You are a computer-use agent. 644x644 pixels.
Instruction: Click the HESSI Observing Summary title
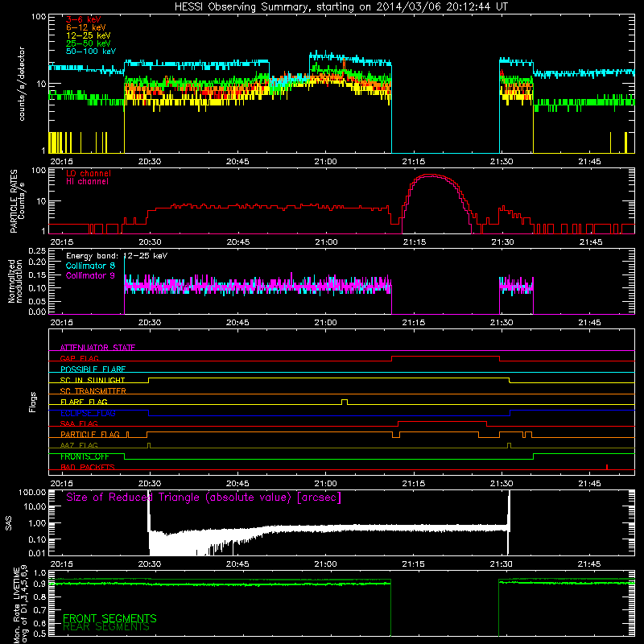tap(341, 7)
